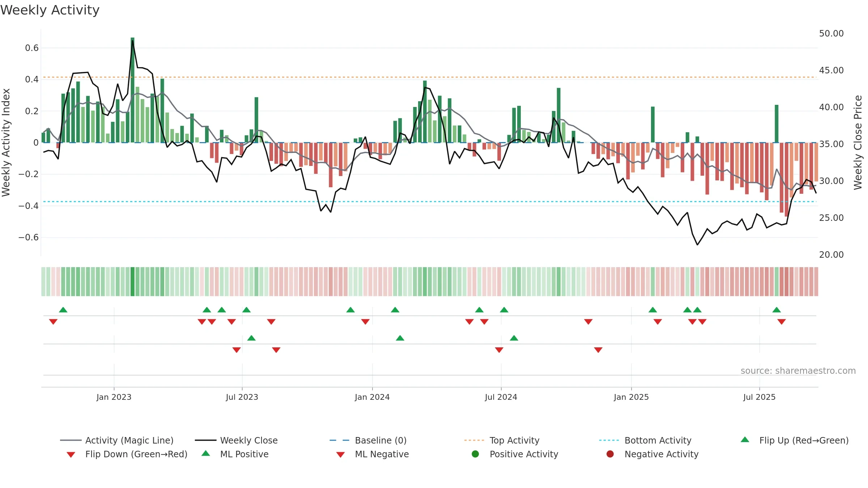868x488 pixels.
Task: Click the last flip-up marker after Jul 2025
Action: pyautogui.click(x=776, y=310)
